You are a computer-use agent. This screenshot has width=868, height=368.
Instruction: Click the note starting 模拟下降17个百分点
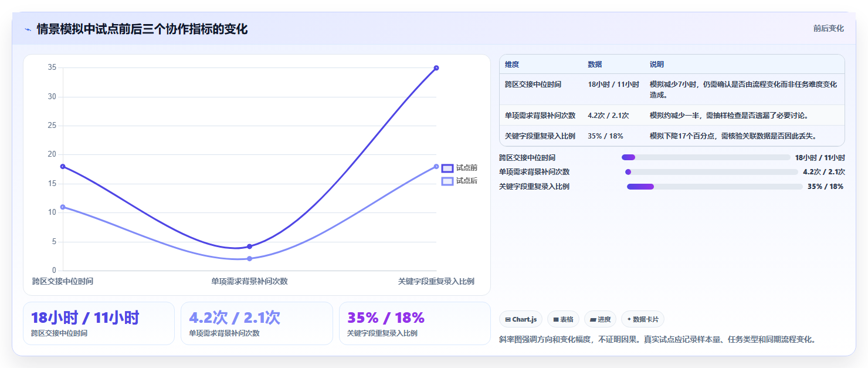733,136
